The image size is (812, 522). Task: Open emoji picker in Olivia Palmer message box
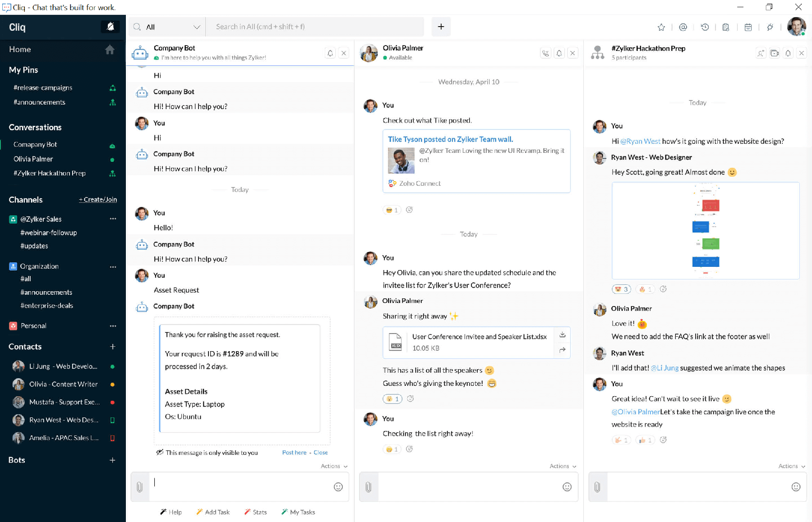pyautogui.click(x=567, y=487)
